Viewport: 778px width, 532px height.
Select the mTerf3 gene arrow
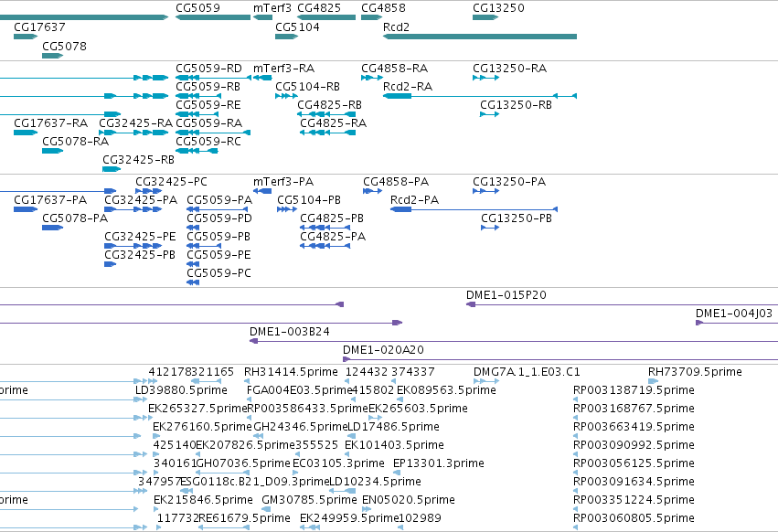tap(262, 17)
